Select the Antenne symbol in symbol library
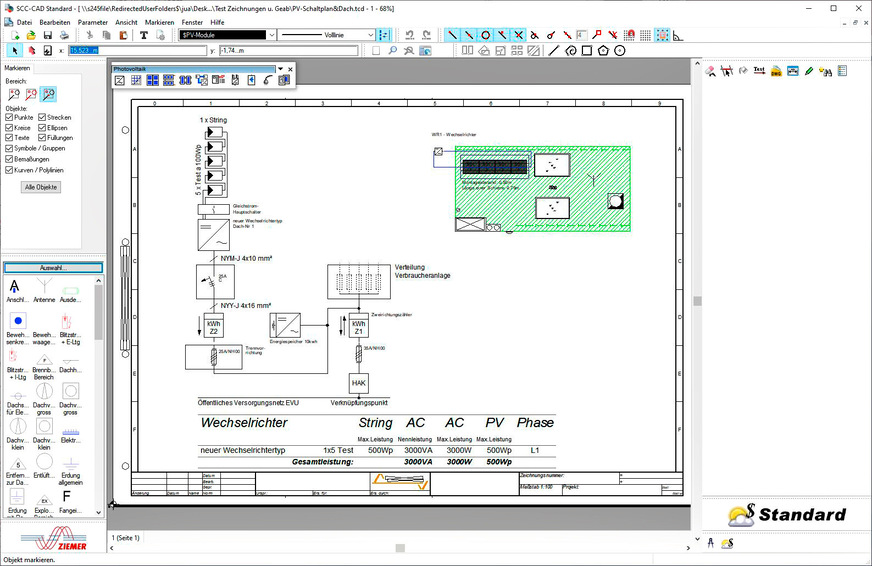Screen dimensions: 872x566 click(x=43, y=290)
